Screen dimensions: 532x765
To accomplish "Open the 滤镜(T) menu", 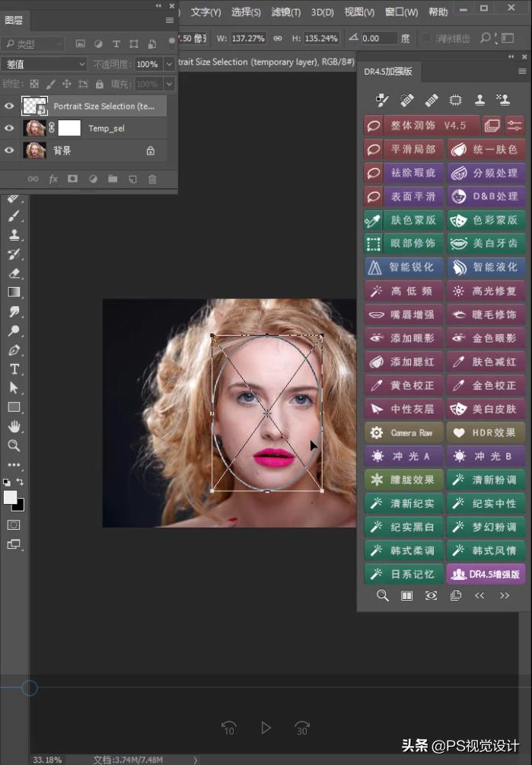I will point(285,12).
